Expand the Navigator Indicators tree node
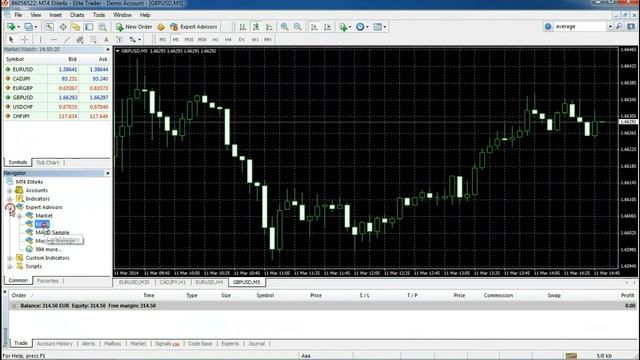The width and height of the screenshot is (640, 360). tap(9, 199)
